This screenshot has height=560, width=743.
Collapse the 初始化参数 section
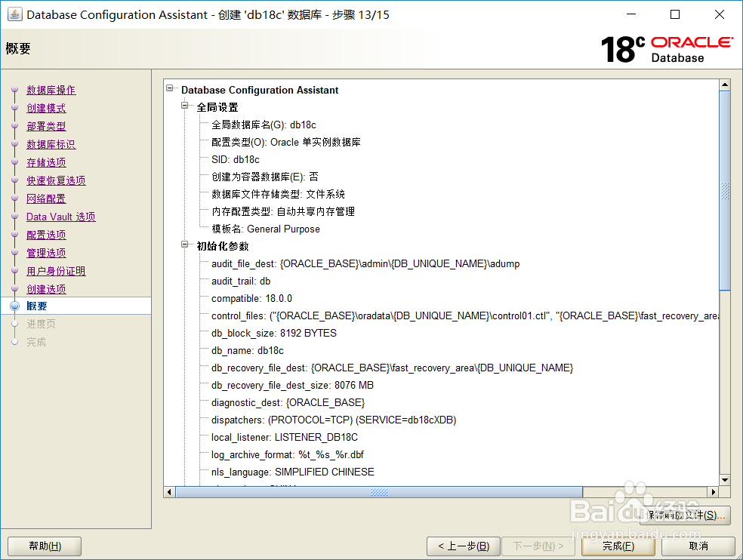184,245
